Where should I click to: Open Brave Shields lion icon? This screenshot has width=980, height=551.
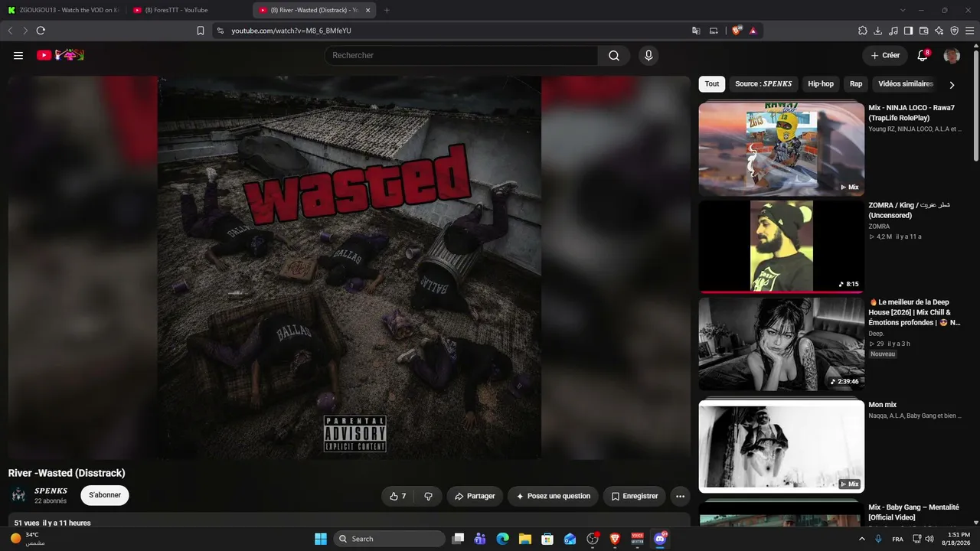click(737, 31)
